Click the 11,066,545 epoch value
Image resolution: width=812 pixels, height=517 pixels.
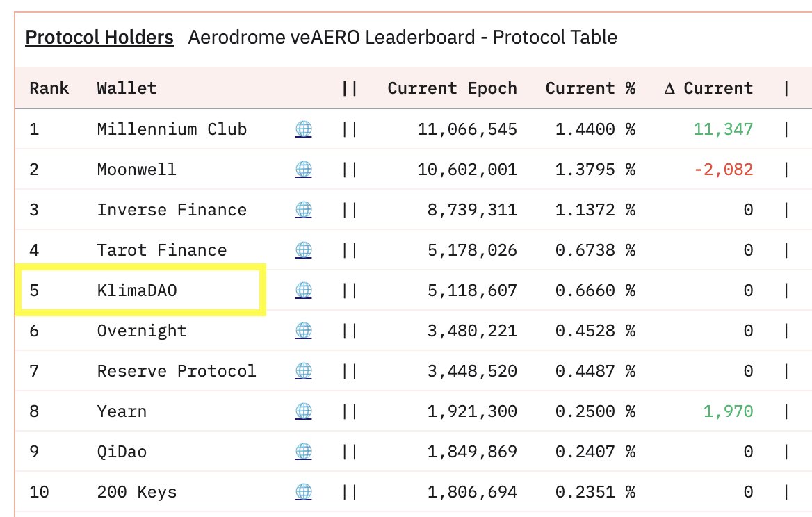[467, 129]
